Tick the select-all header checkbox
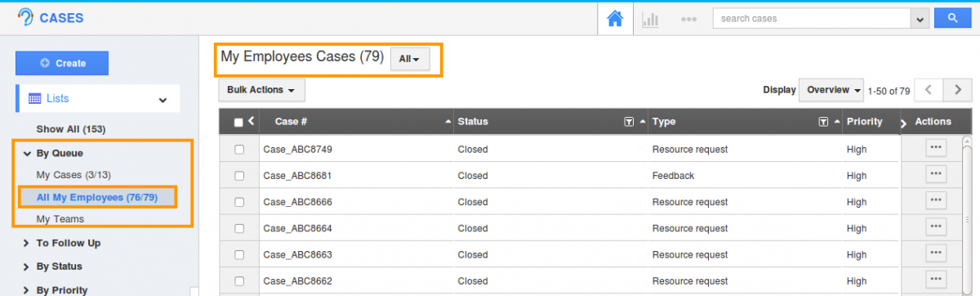Screen dimensions: 980x296 point(238,123)
